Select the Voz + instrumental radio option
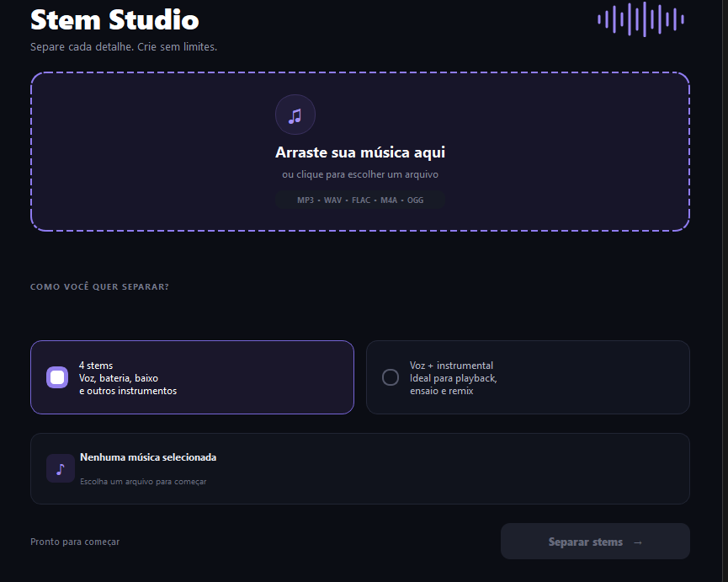Viewport: 728px width, 582px height. pos(391,377)
